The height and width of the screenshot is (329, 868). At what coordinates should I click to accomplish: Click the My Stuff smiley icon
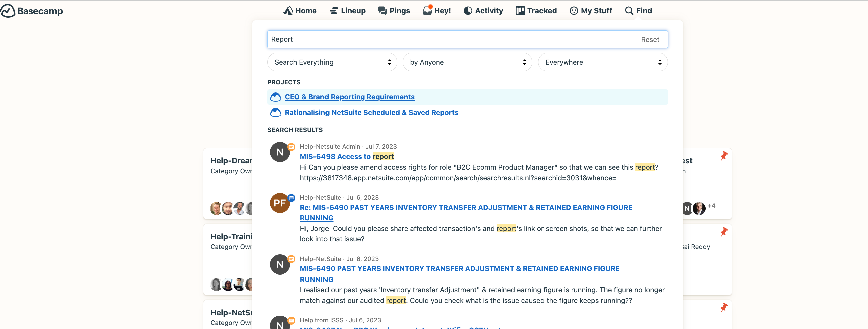coord(574,11)
